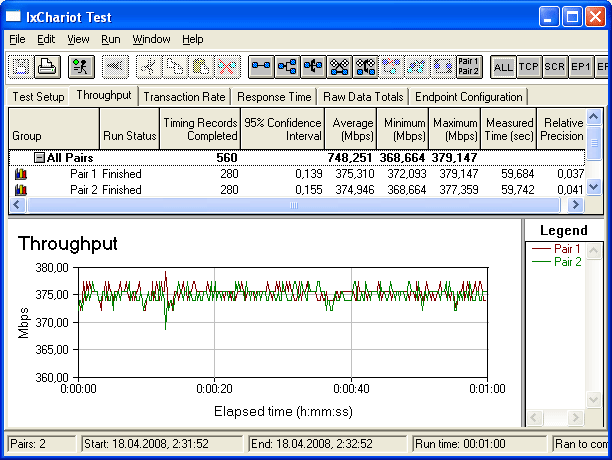Click the Pair 1 Pair 2 toolbar button
Image resolution: width=612 pixels, height=460 pixels.
[x=469, y=67]
